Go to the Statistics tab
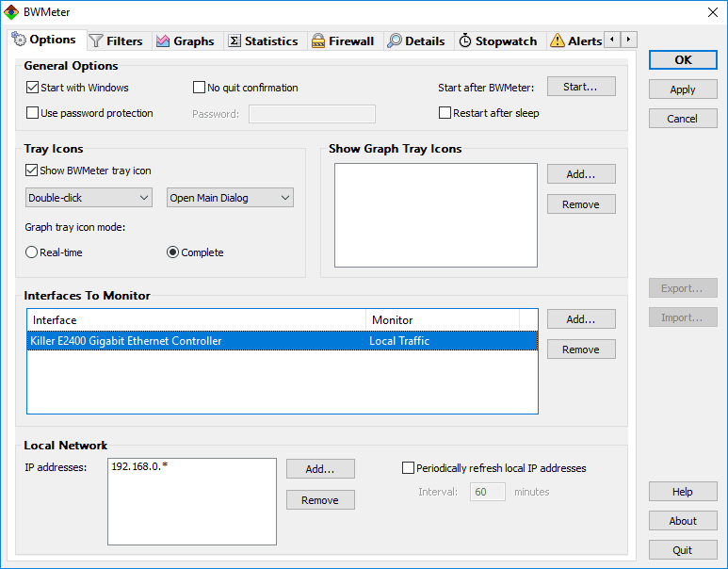 (x=263, y=41)
